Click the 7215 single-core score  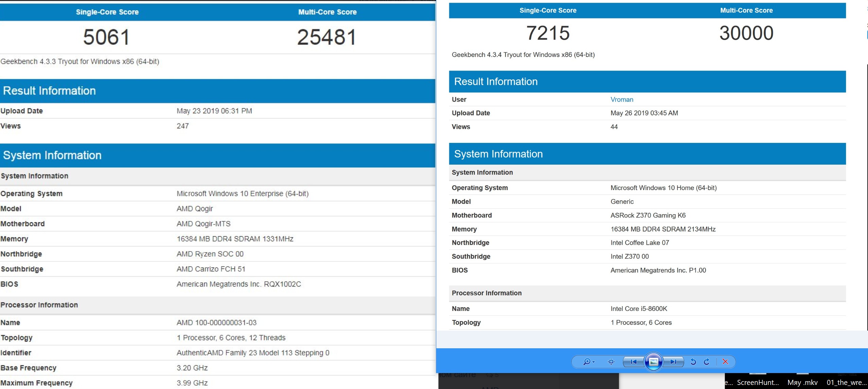[x=548, y=33]
